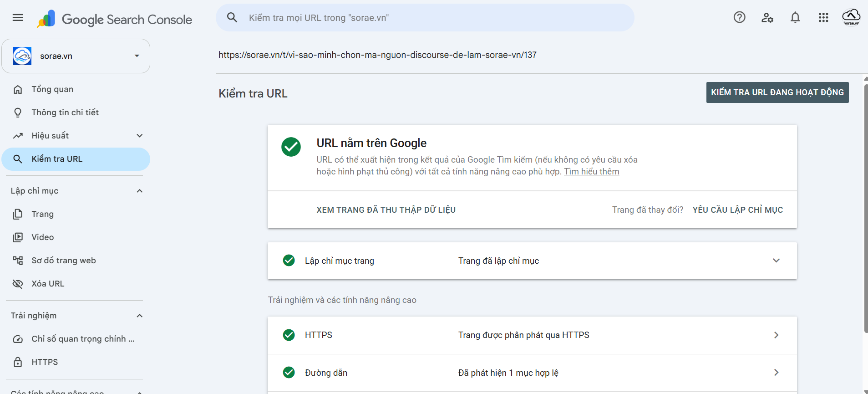Open the Video indexing menu label

click(43, 237)
